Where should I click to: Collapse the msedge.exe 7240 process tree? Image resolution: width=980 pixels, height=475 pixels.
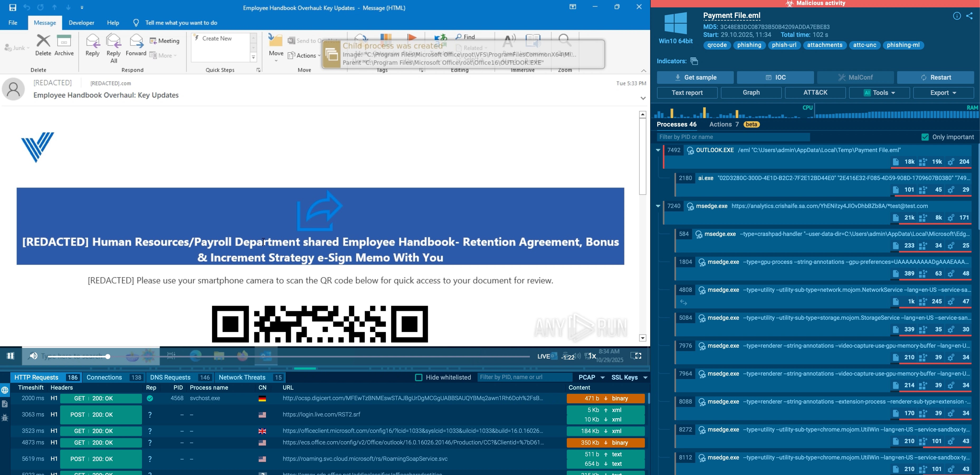pyautogui.click(x=658, y=206)
